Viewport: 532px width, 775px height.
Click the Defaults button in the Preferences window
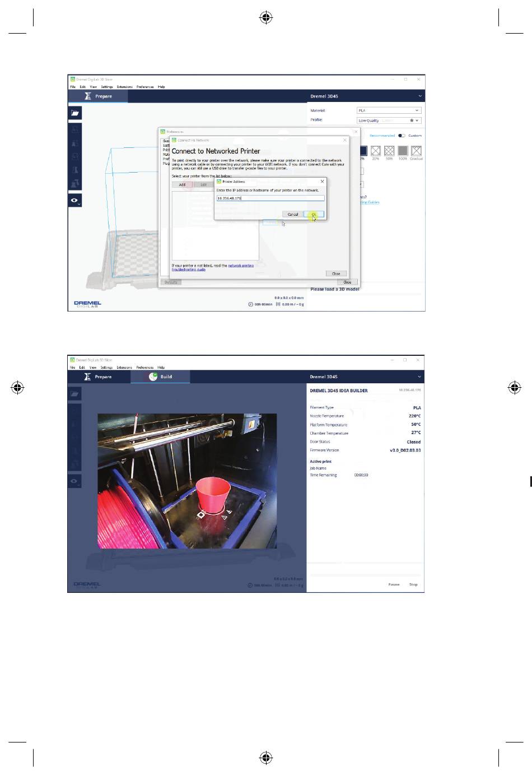coord(171,282)
